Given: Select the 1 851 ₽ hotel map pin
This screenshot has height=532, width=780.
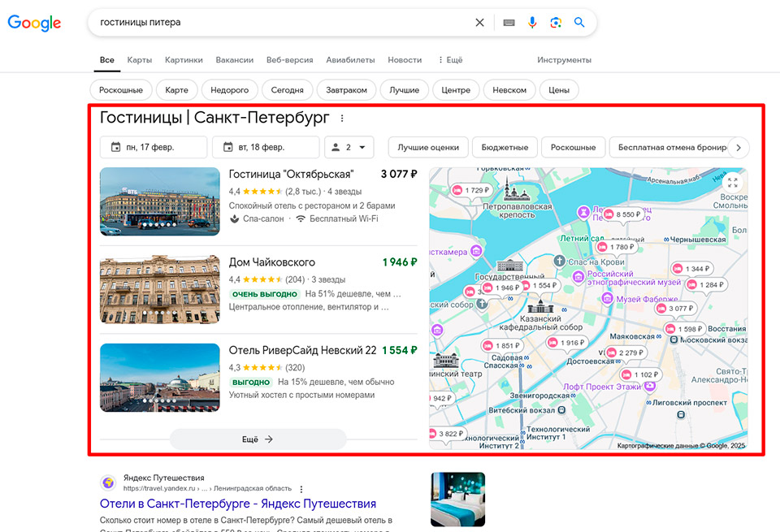Looking at the screenshot, I should [x=501, y=345].
